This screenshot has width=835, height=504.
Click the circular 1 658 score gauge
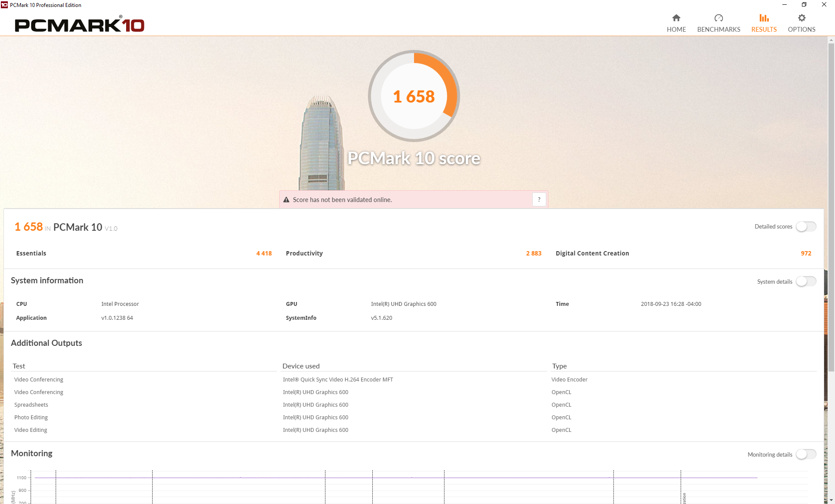[414, 96]
